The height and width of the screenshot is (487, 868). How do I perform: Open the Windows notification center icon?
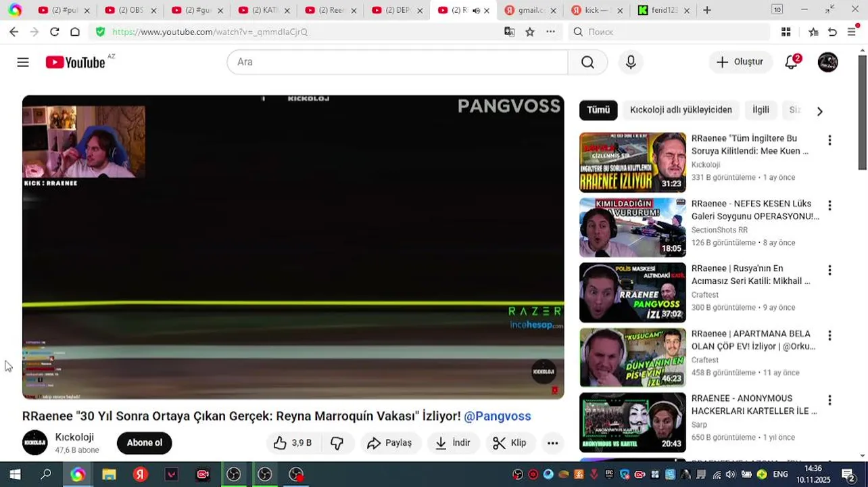pos(848,475)
